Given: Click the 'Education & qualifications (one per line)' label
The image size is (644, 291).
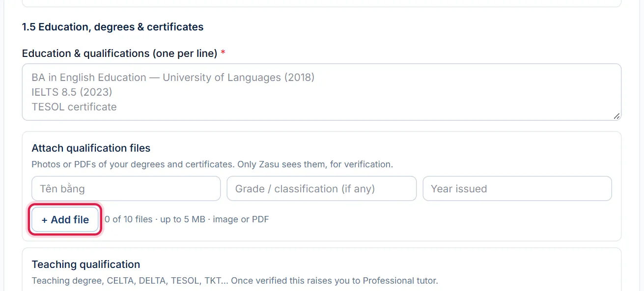Looking at the screenshot, I should (x=119, y=53).
